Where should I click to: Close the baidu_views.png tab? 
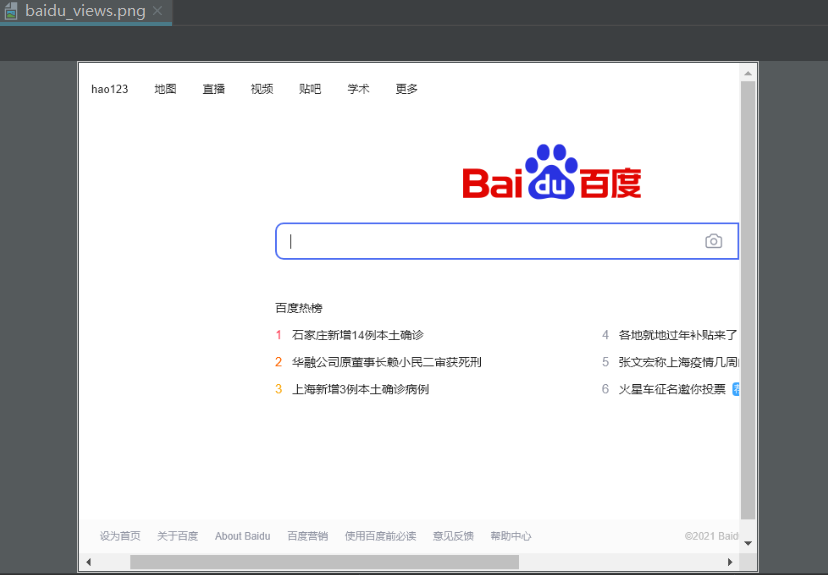click(157, 11)
